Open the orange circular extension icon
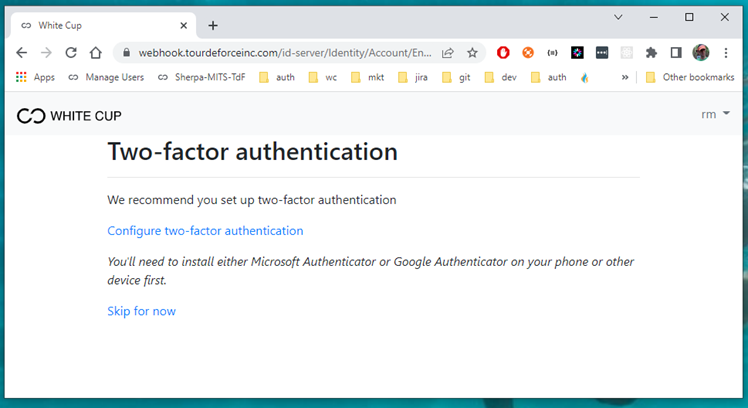748x408 pixels. [x=528, y=52]
